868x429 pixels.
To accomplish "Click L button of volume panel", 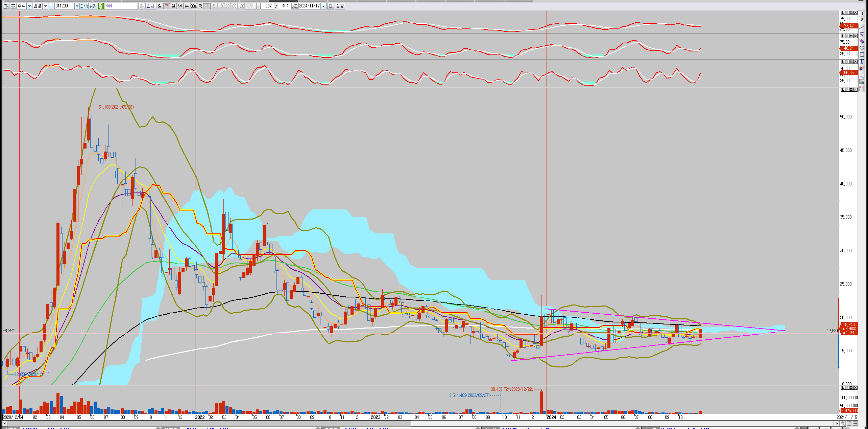I will coord(843,387).
